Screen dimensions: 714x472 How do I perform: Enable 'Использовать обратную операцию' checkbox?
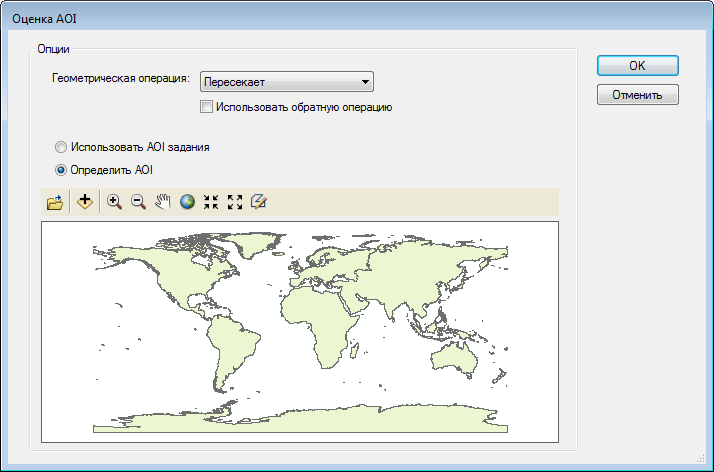pos(206,106)
